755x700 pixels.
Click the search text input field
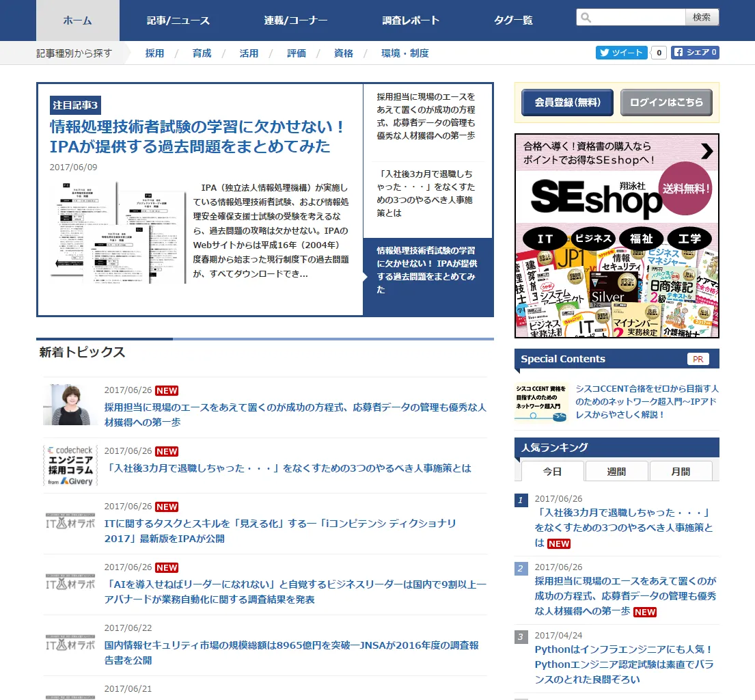631,17
